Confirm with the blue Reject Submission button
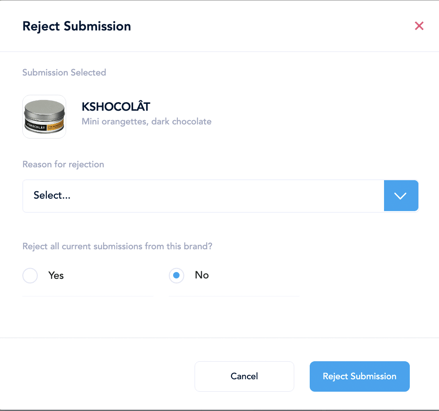Image resolution: width=439 pixels, height=411 pixels. click(359, 376)
